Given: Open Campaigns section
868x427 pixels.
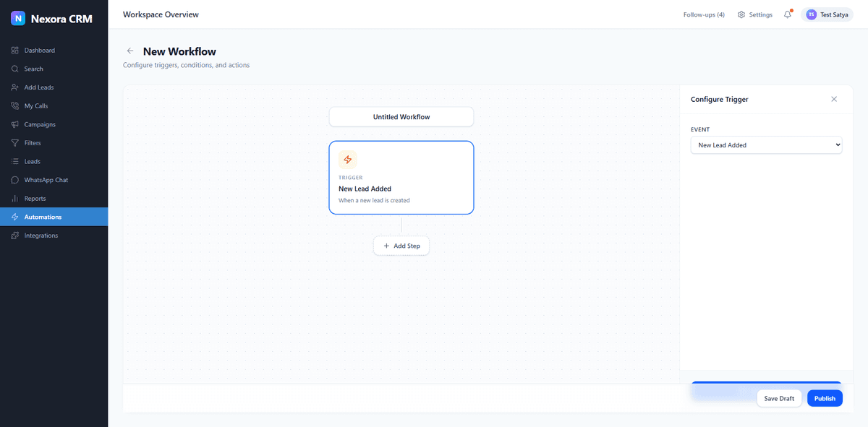Looking at the screenshot, I should pos(54,124).
